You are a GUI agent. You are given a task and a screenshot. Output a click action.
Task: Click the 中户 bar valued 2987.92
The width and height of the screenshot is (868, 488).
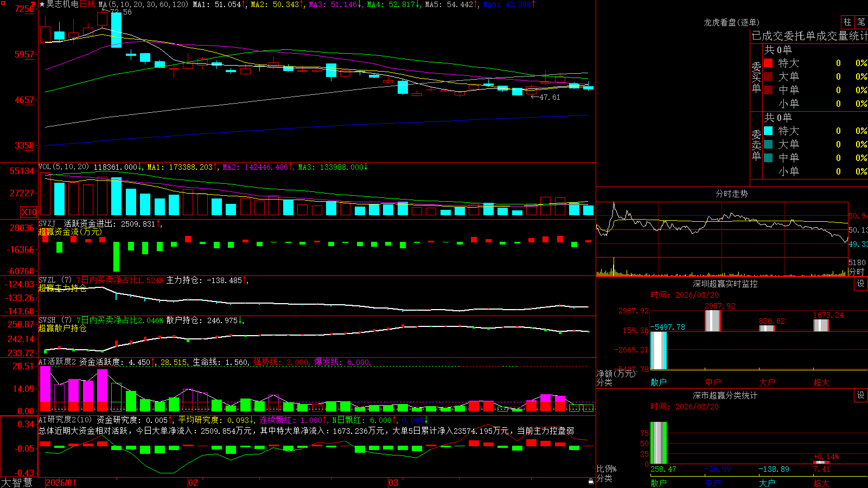point(713,320)
